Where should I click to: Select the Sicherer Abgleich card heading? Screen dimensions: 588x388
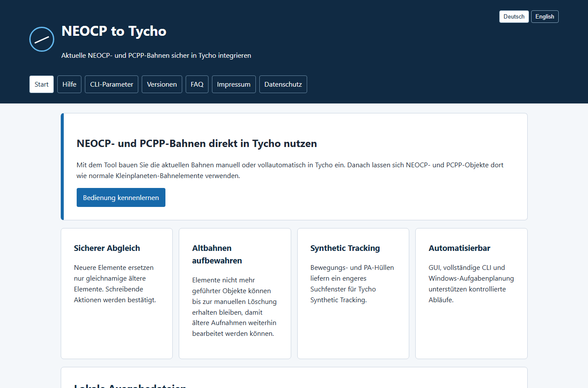107,248
